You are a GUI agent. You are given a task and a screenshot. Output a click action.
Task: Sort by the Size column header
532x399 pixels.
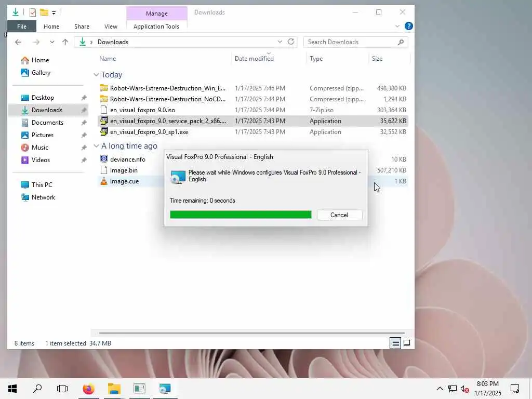click(377, 59)
